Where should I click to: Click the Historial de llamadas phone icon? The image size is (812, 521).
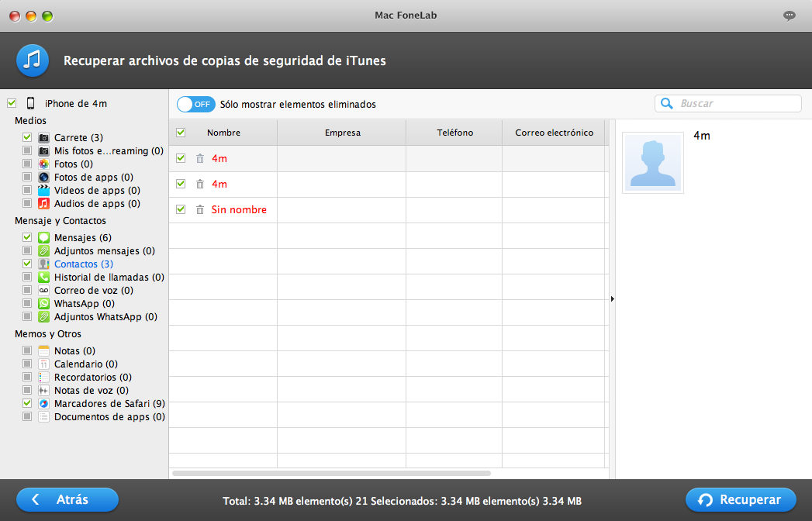44,277
